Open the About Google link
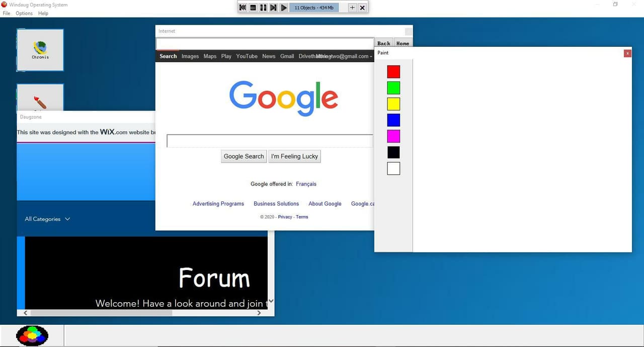This screenshot has width=644, height=347. tap(325, 203)
